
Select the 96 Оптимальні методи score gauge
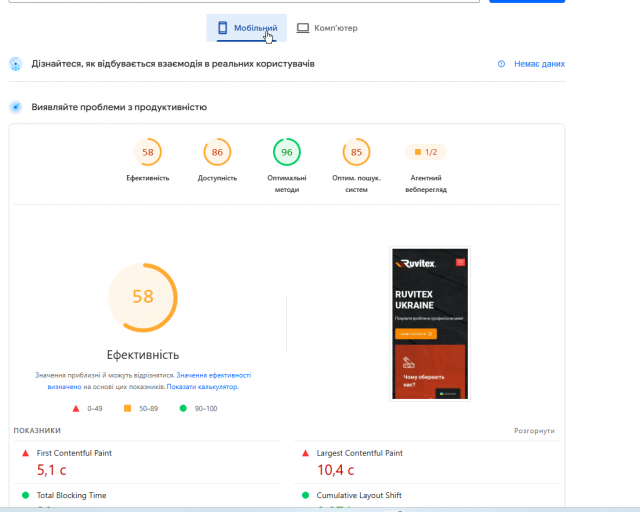[x=287, y=152]
